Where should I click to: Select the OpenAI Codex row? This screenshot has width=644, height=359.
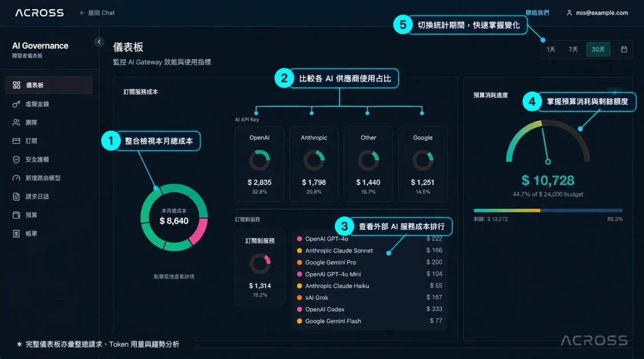click(370, 309)
